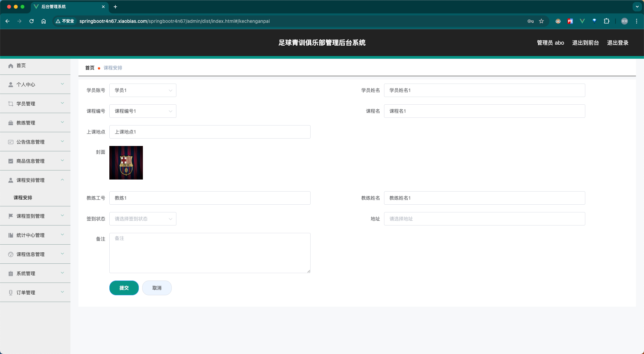
Task: Click the card icon beside 公告信息管理
Action: (11, 142)
